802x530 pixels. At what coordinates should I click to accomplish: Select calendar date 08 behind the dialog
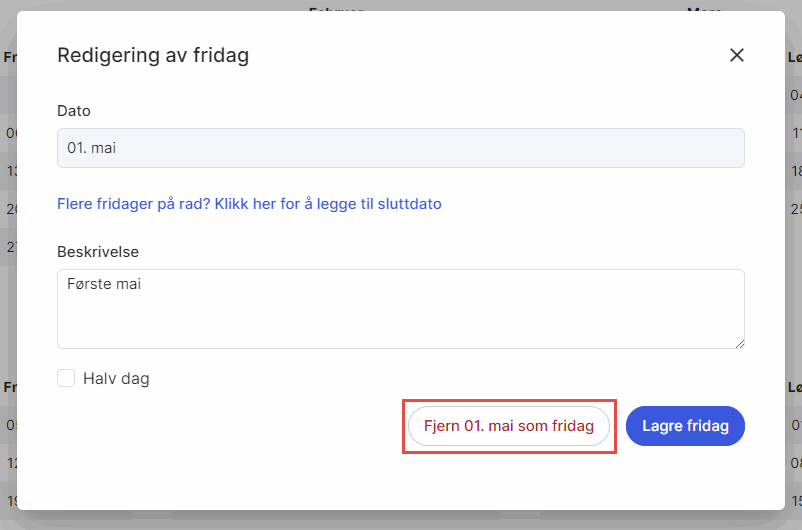pyautogui.click(x=795, y=463)
